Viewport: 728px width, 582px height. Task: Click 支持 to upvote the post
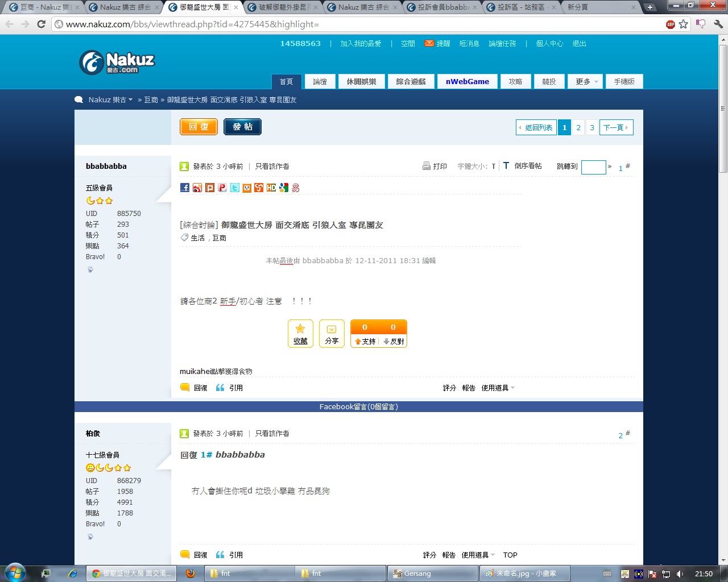click(x=365, y=341)
